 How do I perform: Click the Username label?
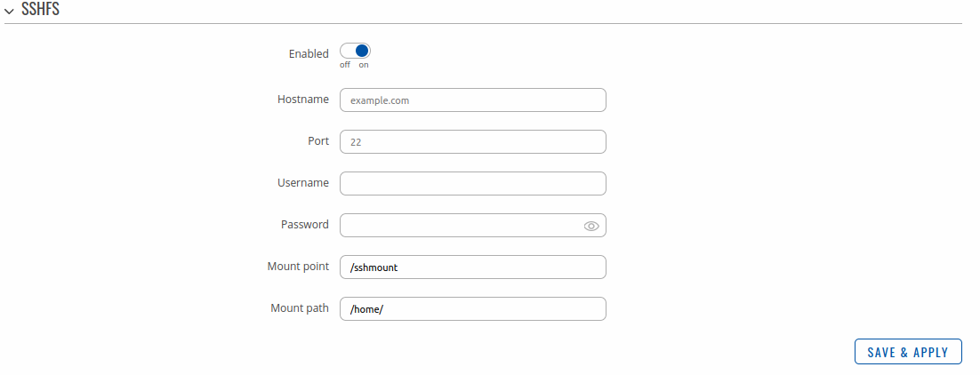(303, 183)
